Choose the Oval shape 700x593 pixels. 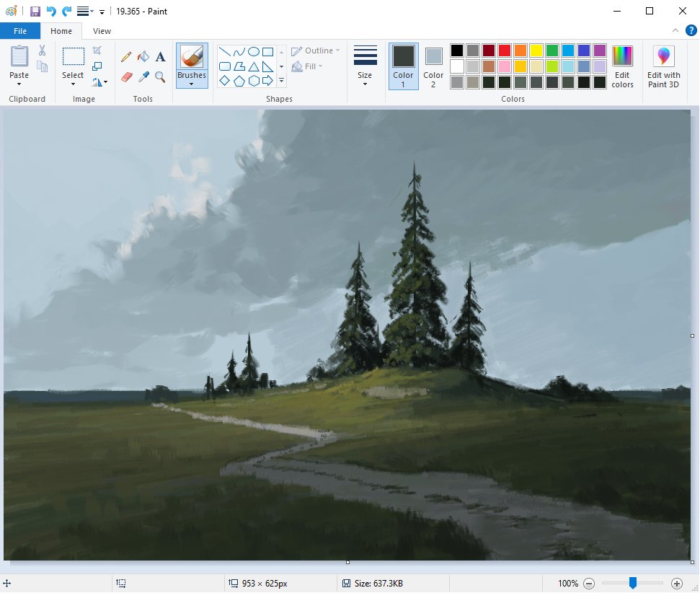coord(254,51)
